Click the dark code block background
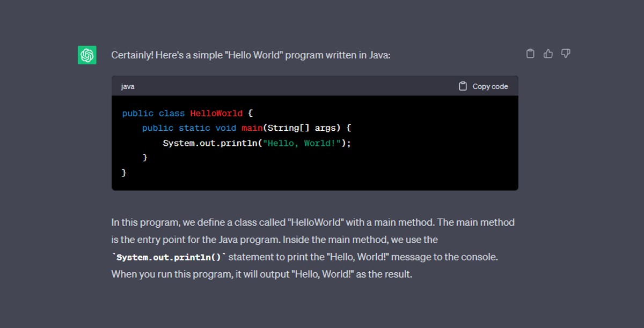644x328 pixels. click(x=429, y=172)
